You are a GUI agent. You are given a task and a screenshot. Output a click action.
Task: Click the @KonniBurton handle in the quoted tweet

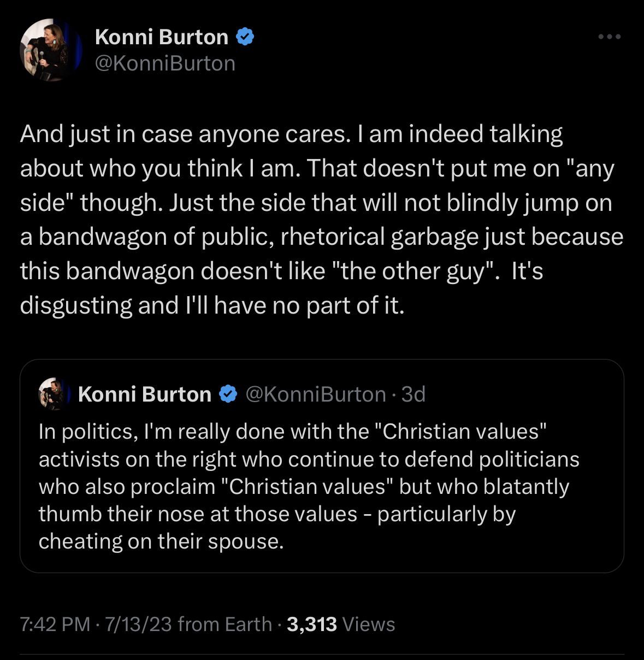316,394
